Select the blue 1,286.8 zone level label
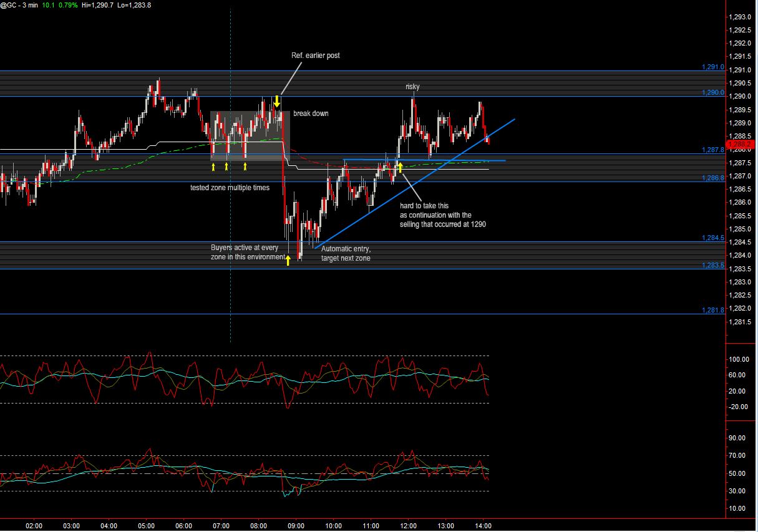This screenshot has height=532, width=758. (x=713, y=178)
